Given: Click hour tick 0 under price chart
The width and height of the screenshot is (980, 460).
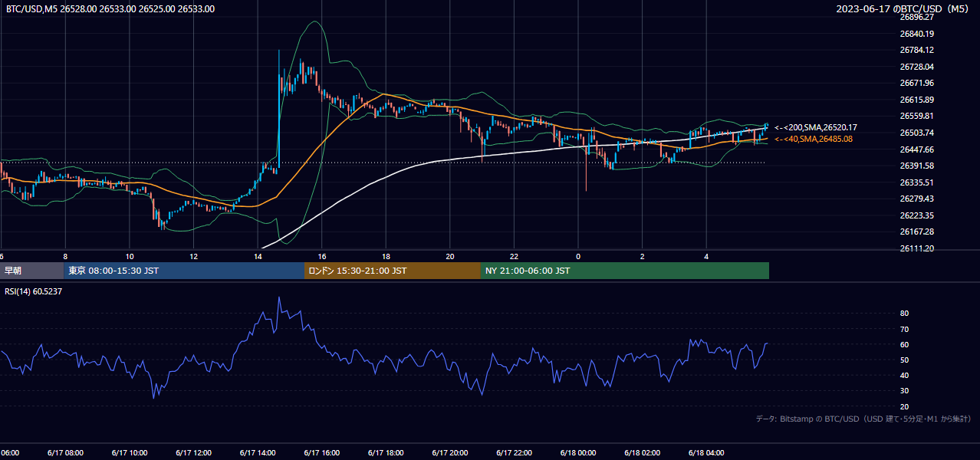Looking at the screenshot, I should coord(578,256).
